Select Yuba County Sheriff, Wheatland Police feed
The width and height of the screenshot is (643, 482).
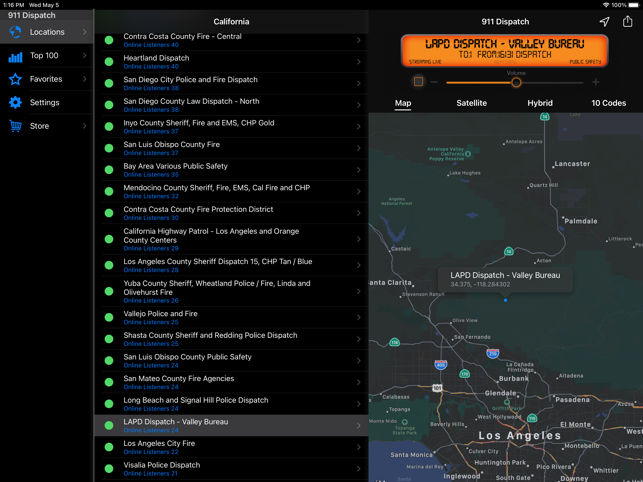[231, 291]
